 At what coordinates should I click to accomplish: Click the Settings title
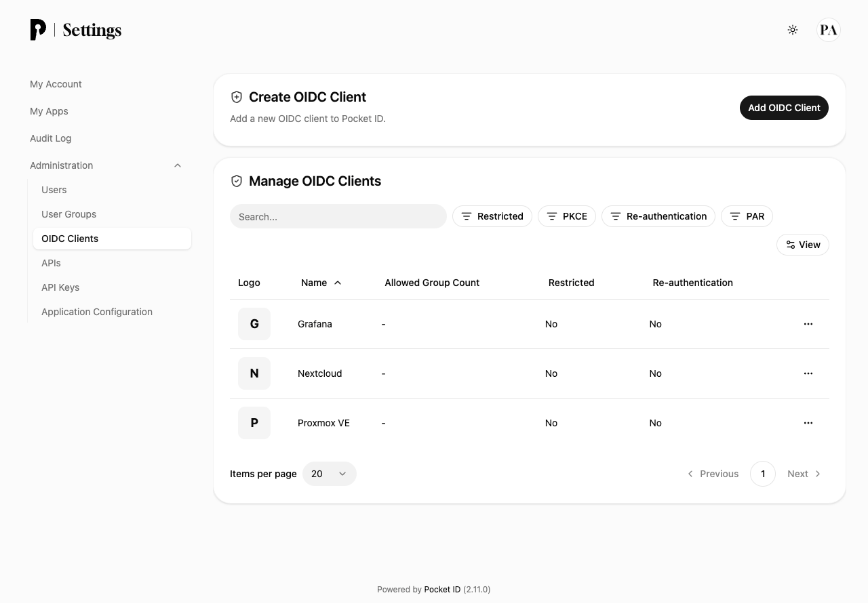tap(92, 30)
